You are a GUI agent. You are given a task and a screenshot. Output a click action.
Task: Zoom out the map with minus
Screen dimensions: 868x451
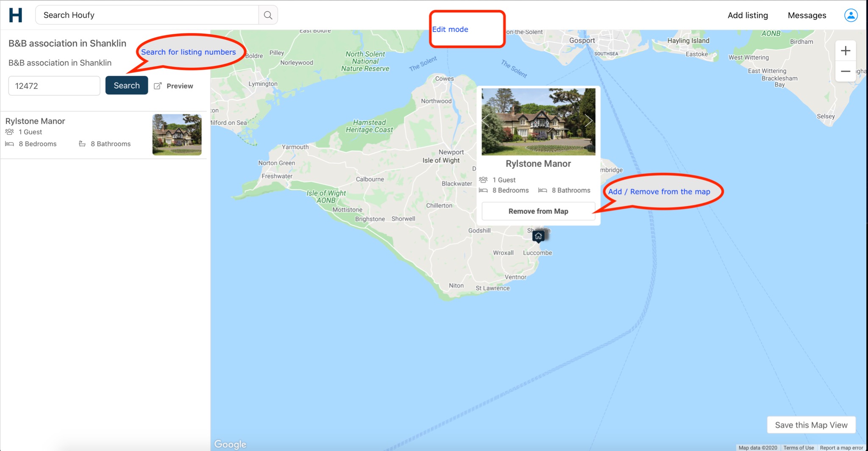pyautogui.click(x=846, y=71)
